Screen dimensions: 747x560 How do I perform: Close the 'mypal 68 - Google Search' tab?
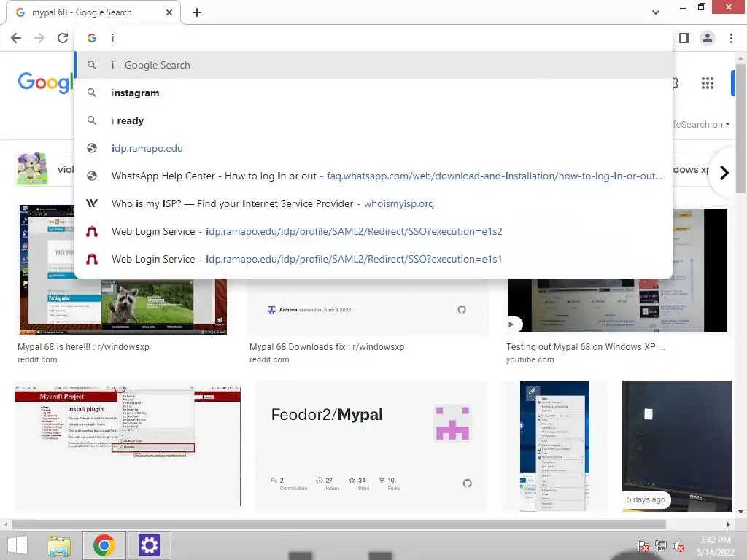(x=169, y=12)
